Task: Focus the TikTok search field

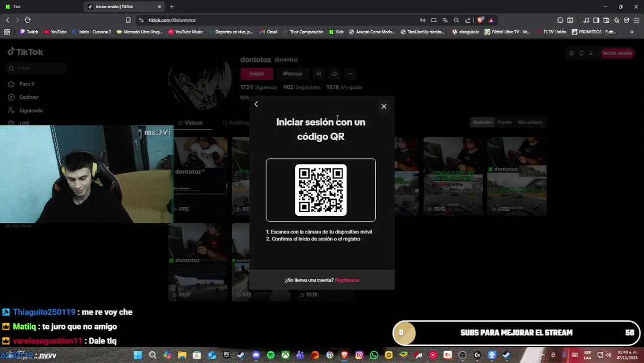Action: point(37,68)
